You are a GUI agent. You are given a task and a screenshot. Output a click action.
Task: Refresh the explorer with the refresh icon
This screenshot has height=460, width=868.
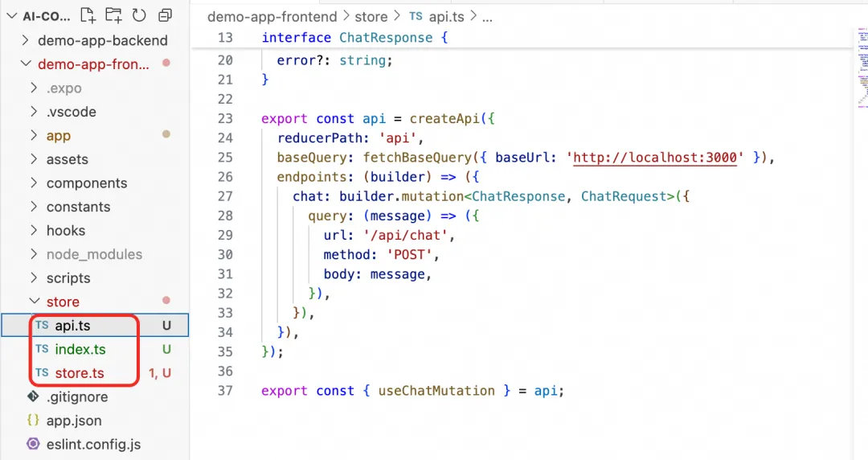click(139, 15)
